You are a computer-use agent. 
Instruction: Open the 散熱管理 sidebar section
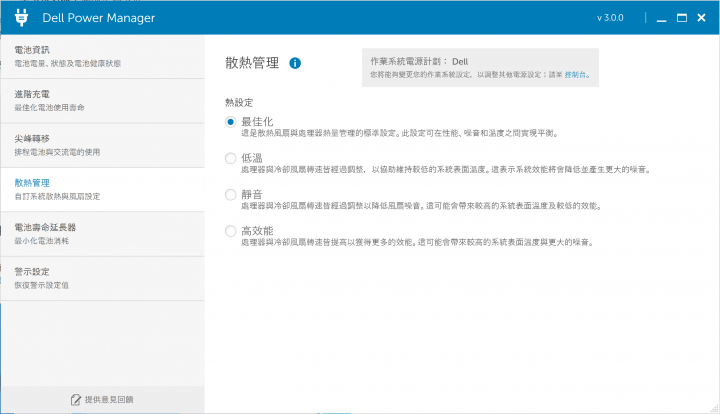click(102, 190)
